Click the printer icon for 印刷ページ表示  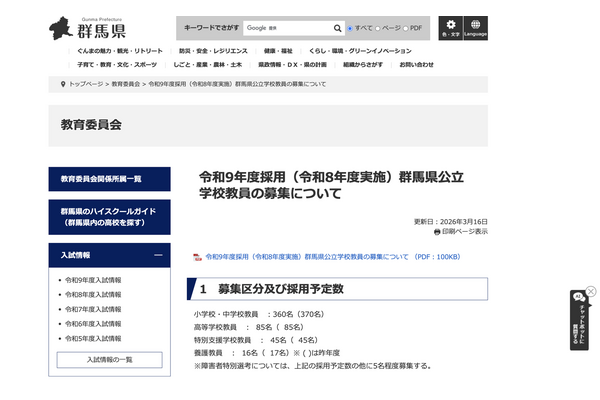click(x=437, y=232)
